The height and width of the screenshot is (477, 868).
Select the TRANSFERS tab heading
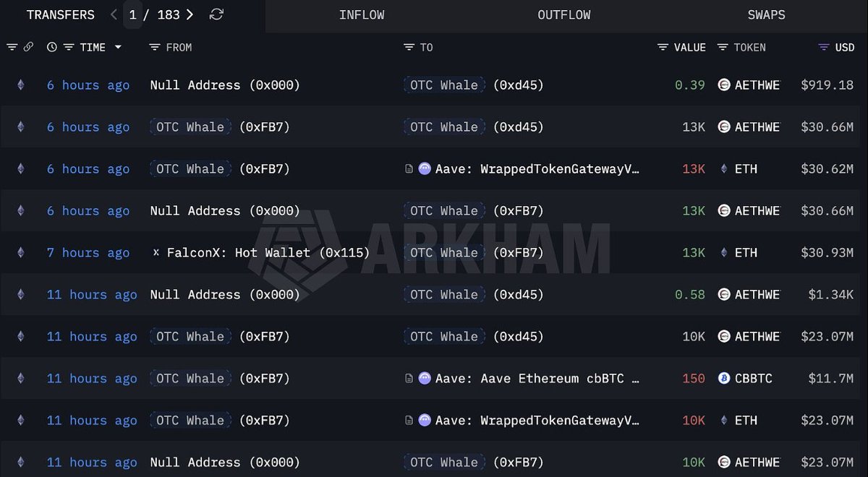(60, 15)
